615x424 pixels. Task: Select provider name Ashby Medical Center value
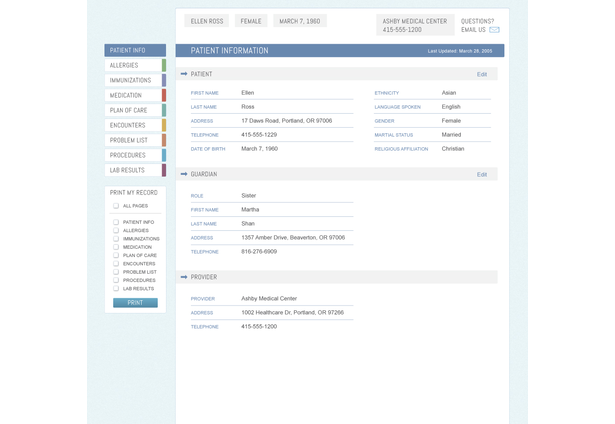click(269, 298)
